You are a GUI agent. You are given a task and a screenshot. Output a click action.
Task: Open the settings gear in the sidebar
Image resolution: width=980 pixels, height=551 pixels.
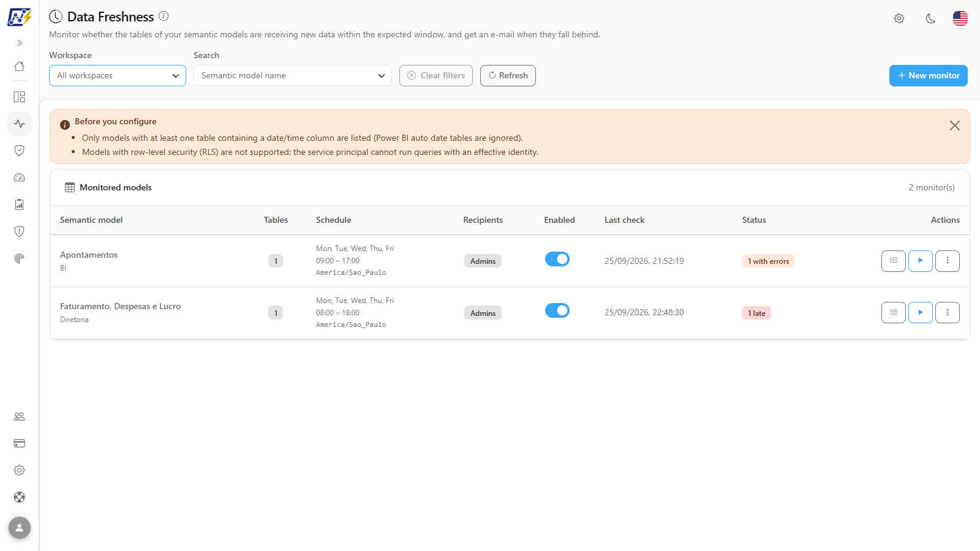[x=20, y=470]
